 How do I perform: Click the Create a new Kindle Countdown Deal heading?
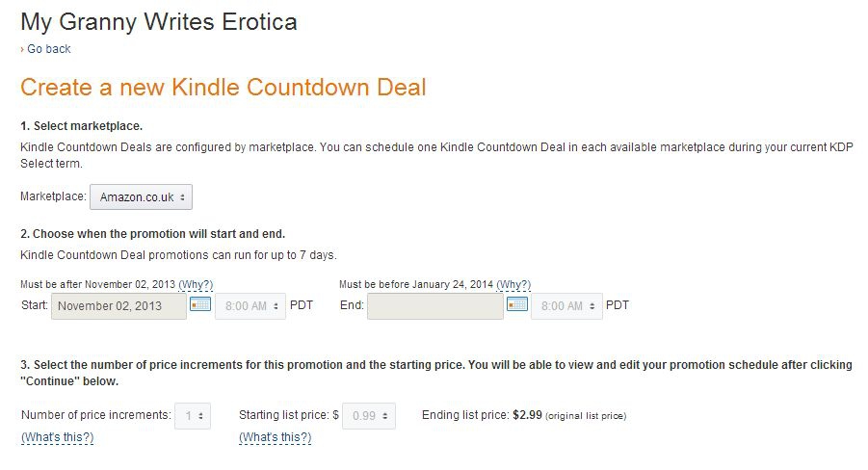[x=224, y=88]
